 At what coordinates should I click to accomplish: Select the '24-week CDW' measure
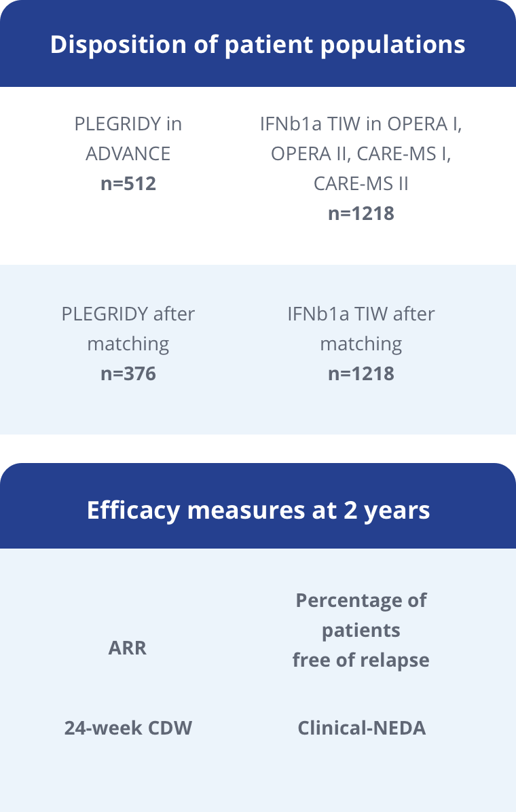(x=128, y=728)
